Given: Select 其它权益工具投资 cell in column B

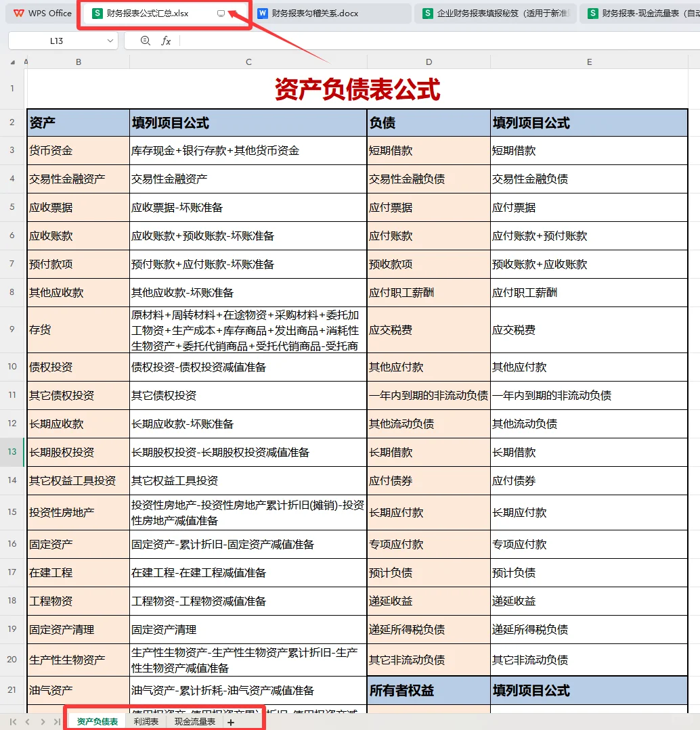Looking at the screenshot, I should [x=79, y=481].
